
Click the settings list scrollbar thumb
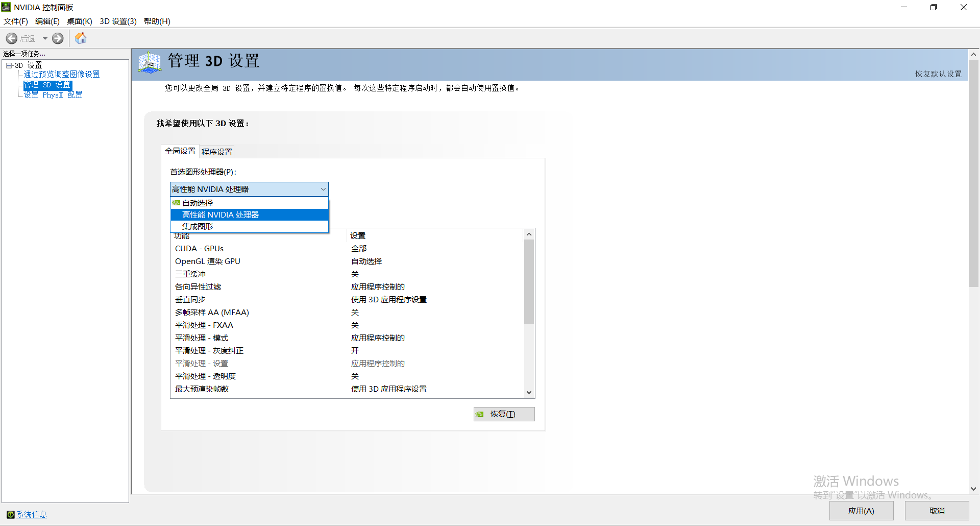(x=529, y=282)
